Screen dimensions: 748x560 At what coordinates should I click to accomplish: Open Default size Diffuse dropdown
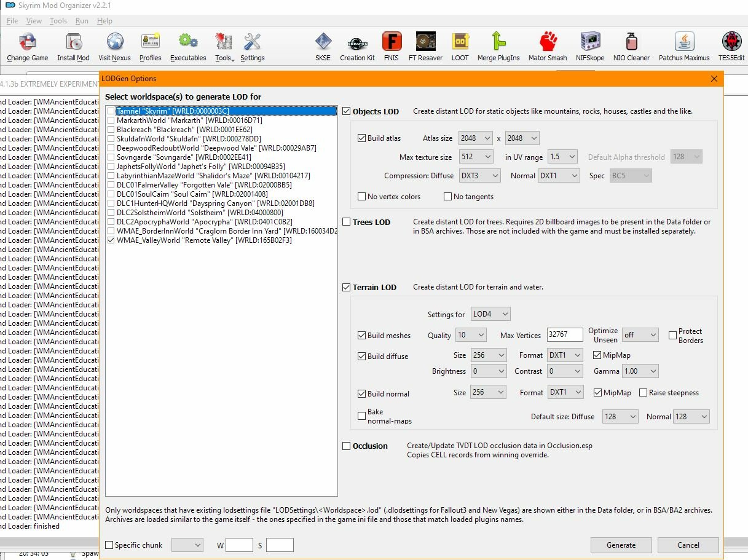pyautogui.click(x=620, y=417)
